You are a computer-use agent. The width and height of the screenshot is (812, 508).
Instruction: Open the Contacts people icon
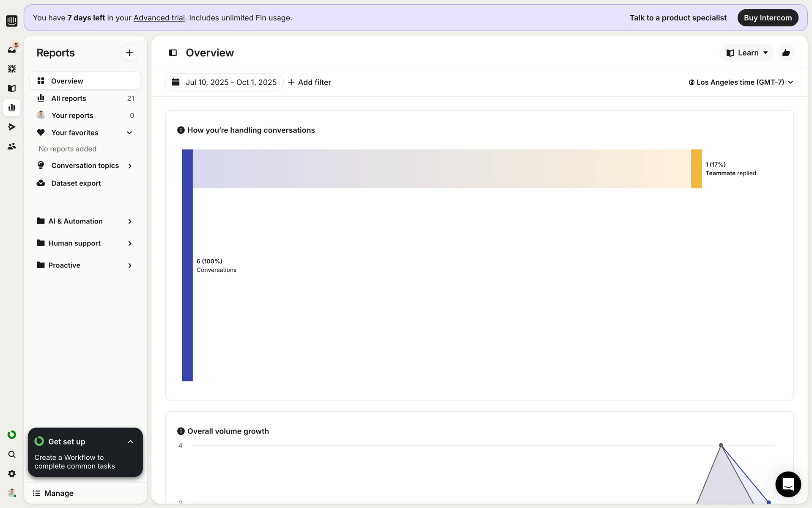coord(12,146)
